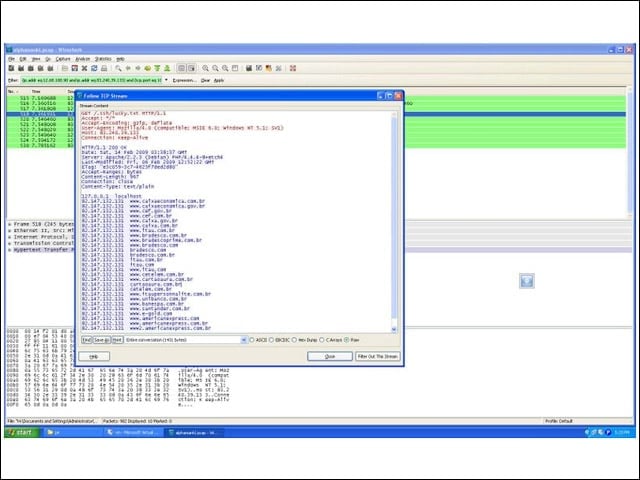Expand the Internet Protocol tree node

10,237
